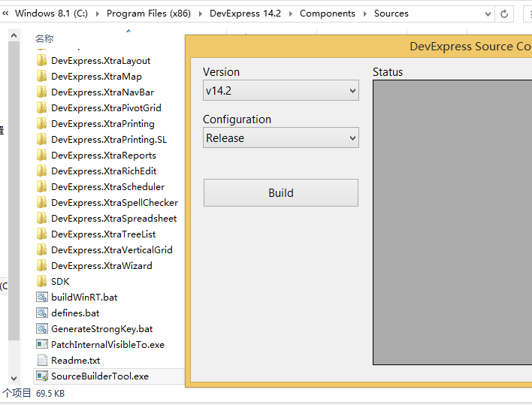Select the SDK folder name
Viewport: 532px width, 405px height.
(x=60, y=282)
